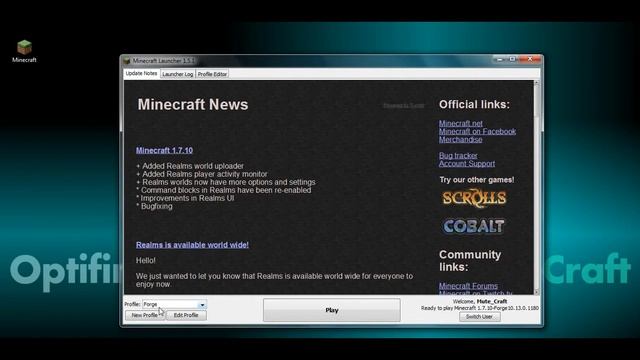Click the Powered by Tumblr link
Image resolution: width=640 pixels, height=360 pixels.
pyautogui.click(x=404, y=106)
